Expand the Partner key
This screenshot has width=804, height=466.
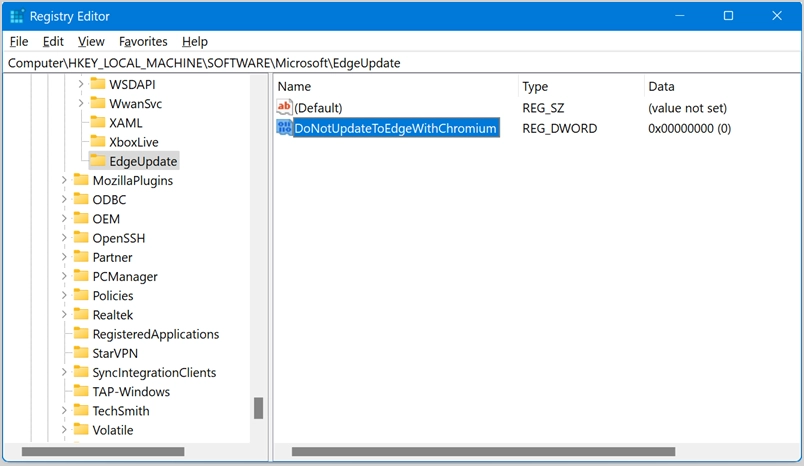click(64, 257)
